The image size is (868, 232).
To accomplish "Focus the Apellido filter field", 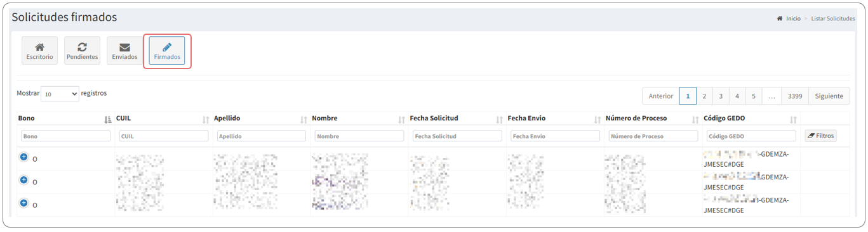I will point(262,136).
